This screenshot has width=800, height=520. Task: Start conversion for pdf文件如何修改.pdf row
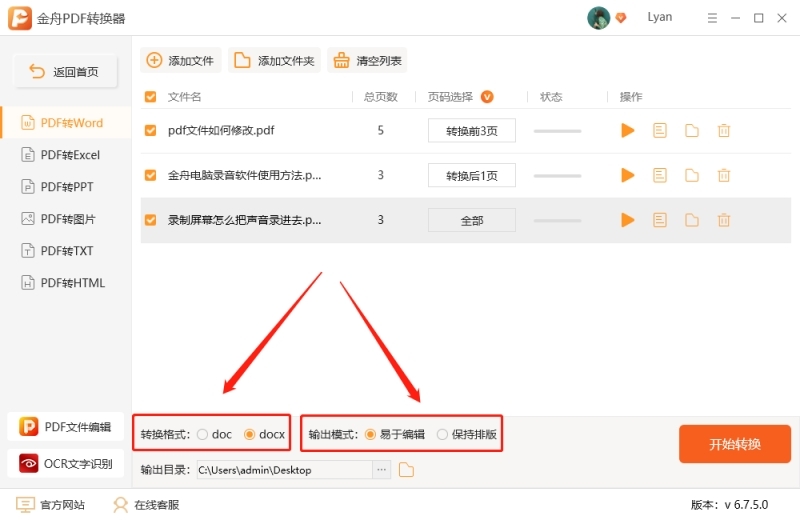pyautogui.click(x=627, y=131)
